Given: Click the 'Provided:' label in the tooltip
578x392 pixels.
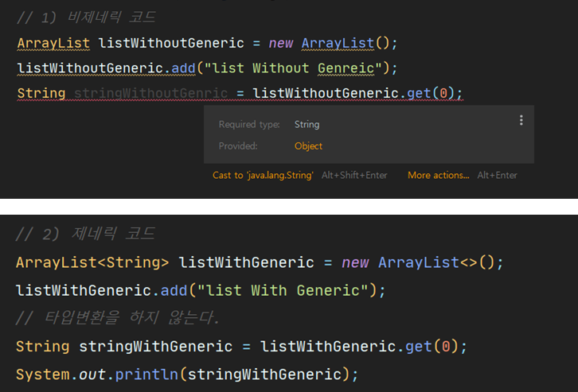Looking at the screenshot, I should tap(238, 146).
